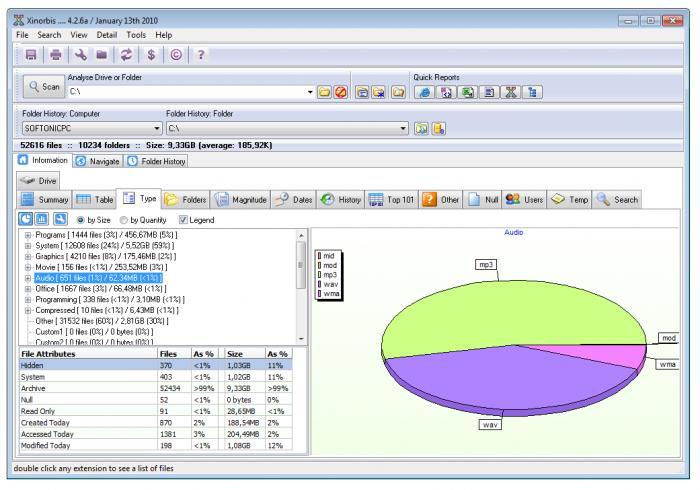Image resolution: width=700 pixels, height=490 pixels.
Task: Click the Archive attribute row
Action: pyautogui.click(x=156, y=388)
